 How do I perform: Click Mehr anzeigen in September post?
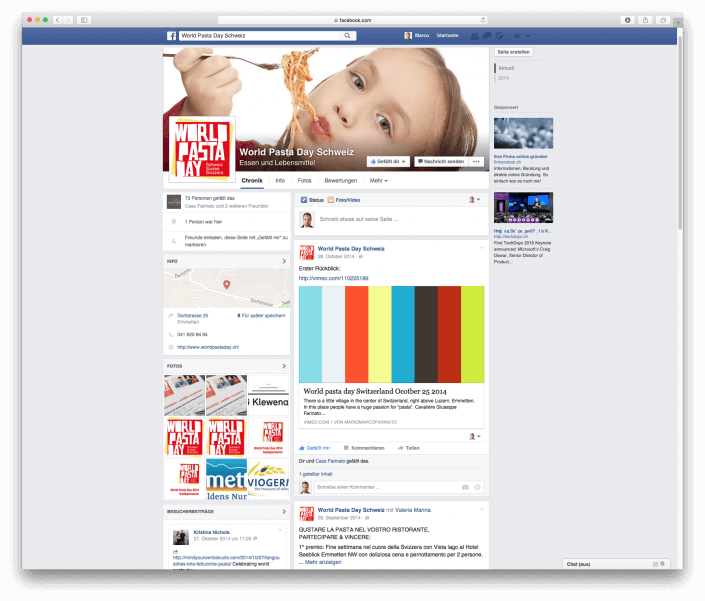[x=323, y=562]
